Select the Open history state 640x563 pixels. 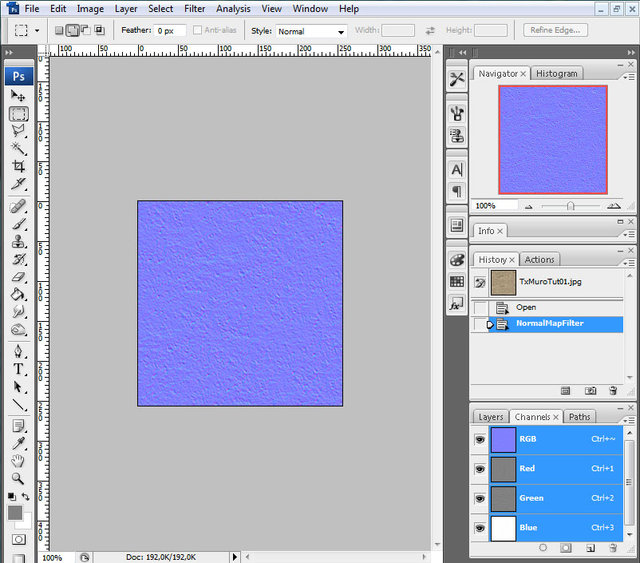tap(526, 307)
